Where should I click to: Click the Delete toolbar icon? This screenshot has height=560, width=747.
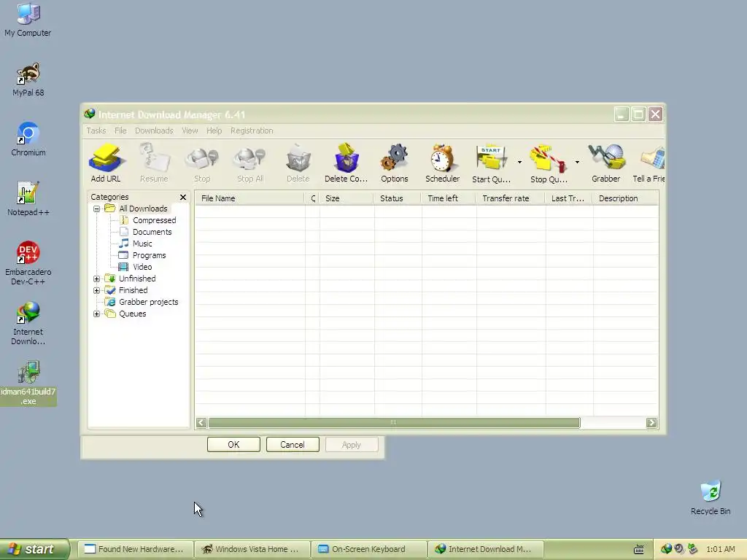click(x=298, y=163)
